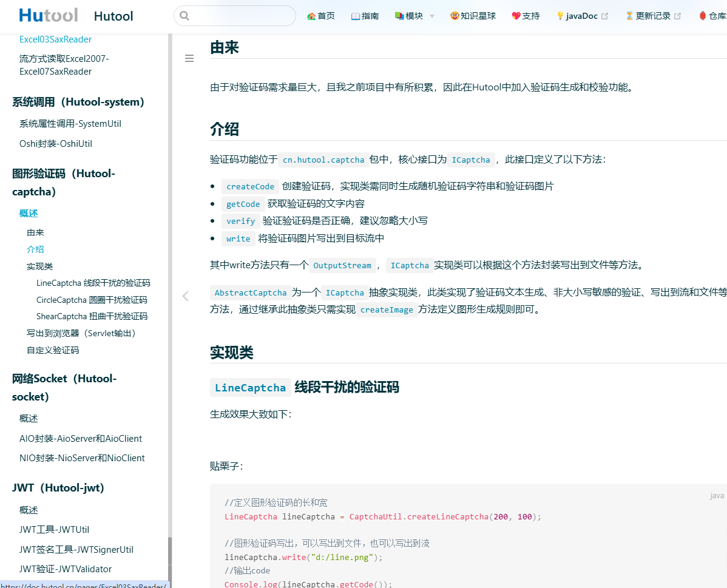Open Excel03SaxReader sidebar link

[55, 39]
